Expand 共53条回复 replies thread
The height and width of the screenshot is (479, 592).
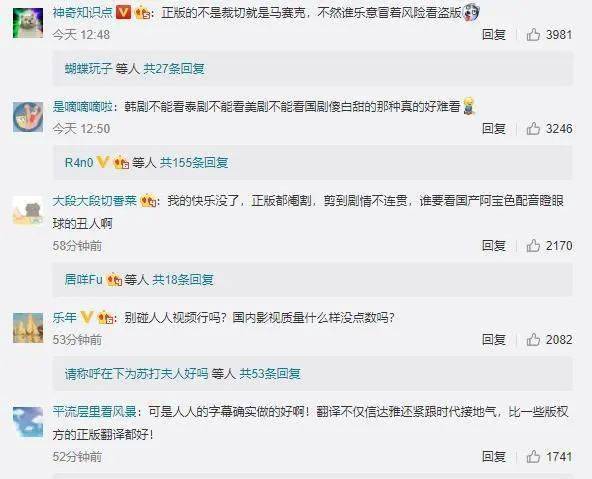[x=270, y=374]
